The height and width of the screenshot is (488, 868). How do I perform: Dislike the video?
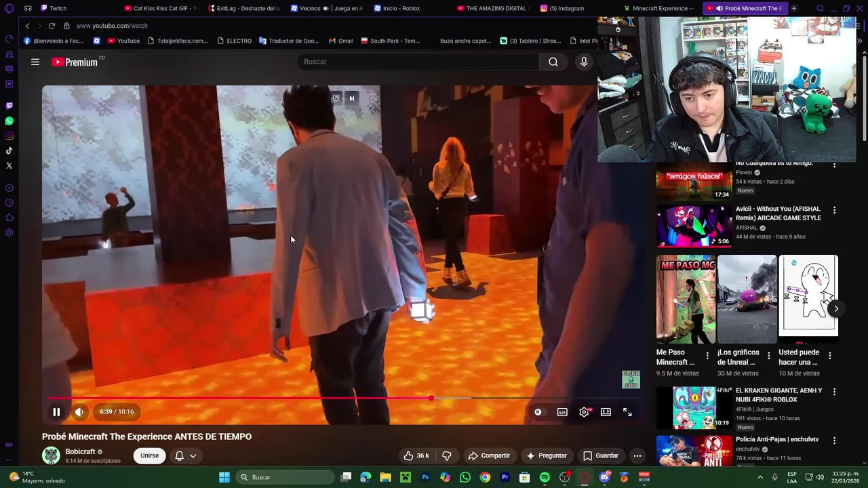(x=447, y=455)
